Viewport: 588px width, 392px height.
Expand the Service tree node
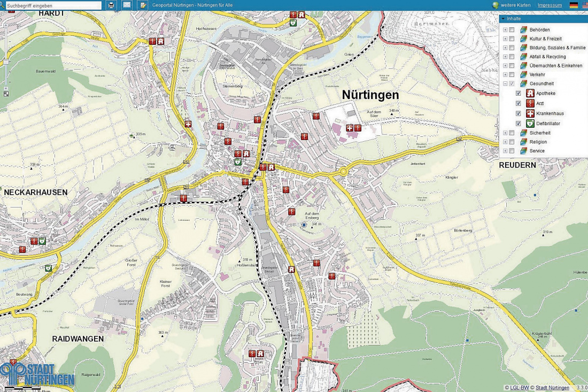505,151
